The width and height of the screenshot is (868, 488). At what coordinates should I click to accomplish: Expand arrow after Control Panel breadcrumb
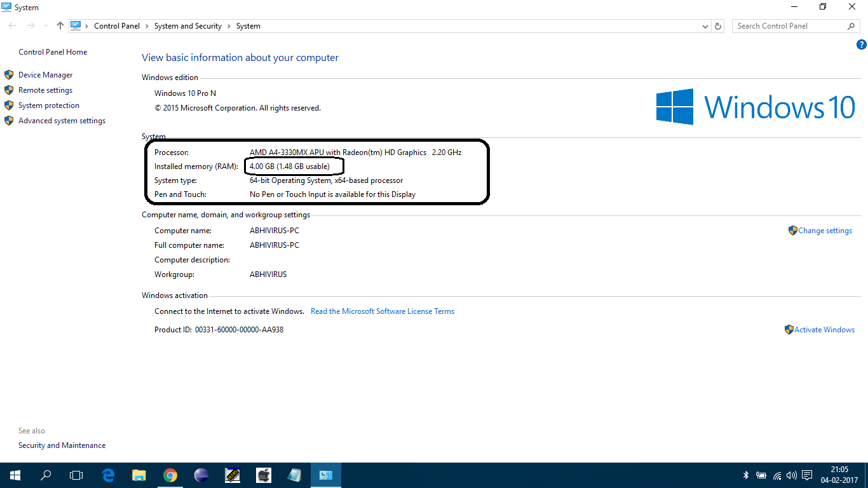tap(147, 26)
